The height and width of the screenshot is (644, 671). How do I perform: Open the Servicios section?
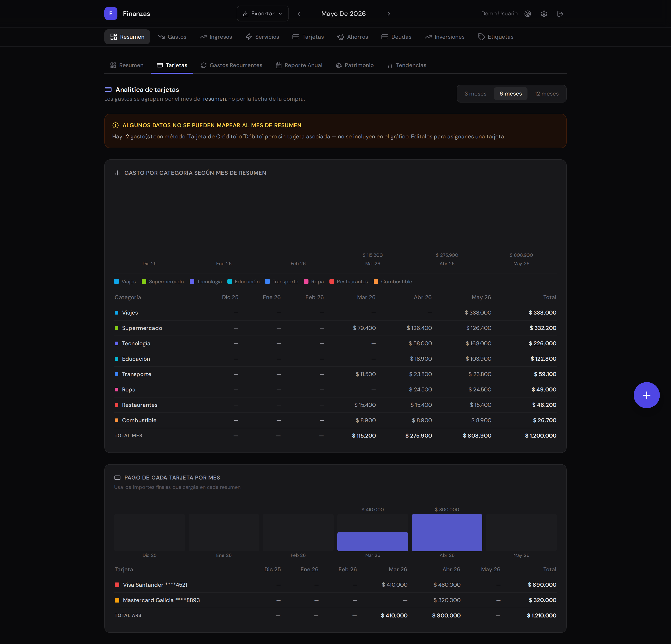point(262,37)
